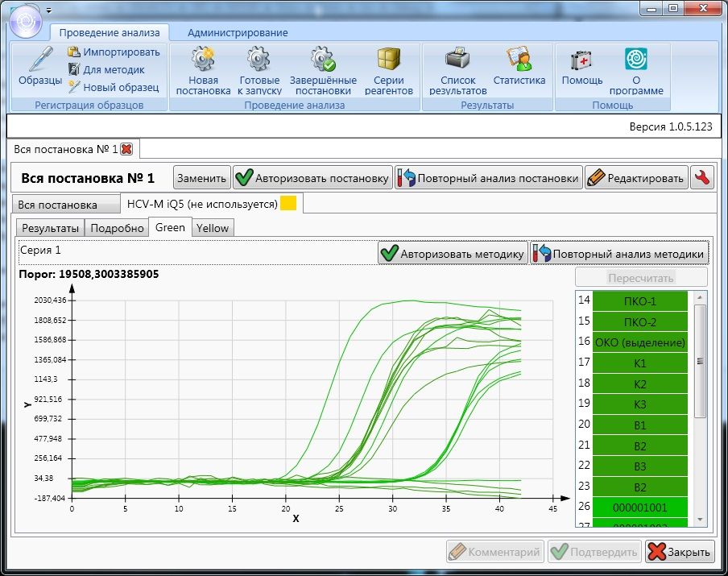Open Завершённые постановки

[x=323, y=71]
